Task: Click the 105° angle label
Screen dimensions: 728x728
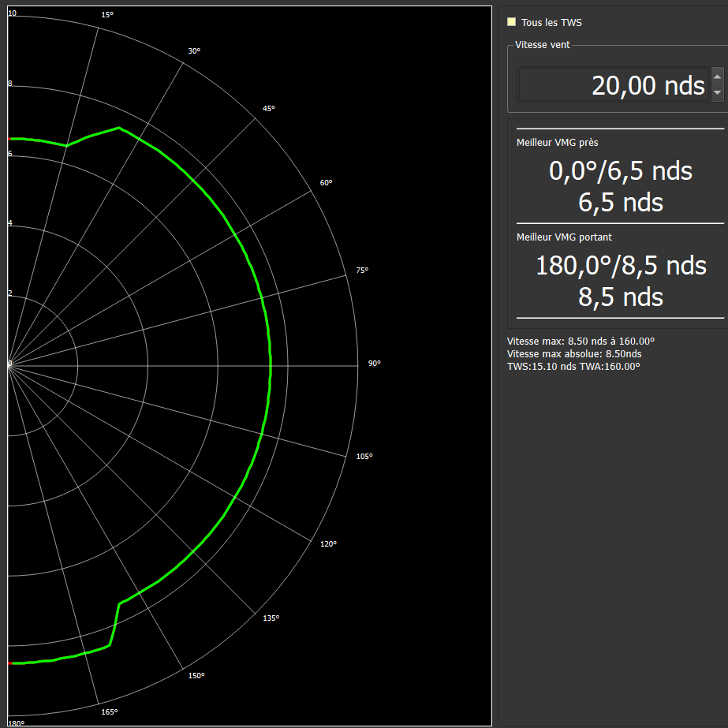Action: pos(364,457)
